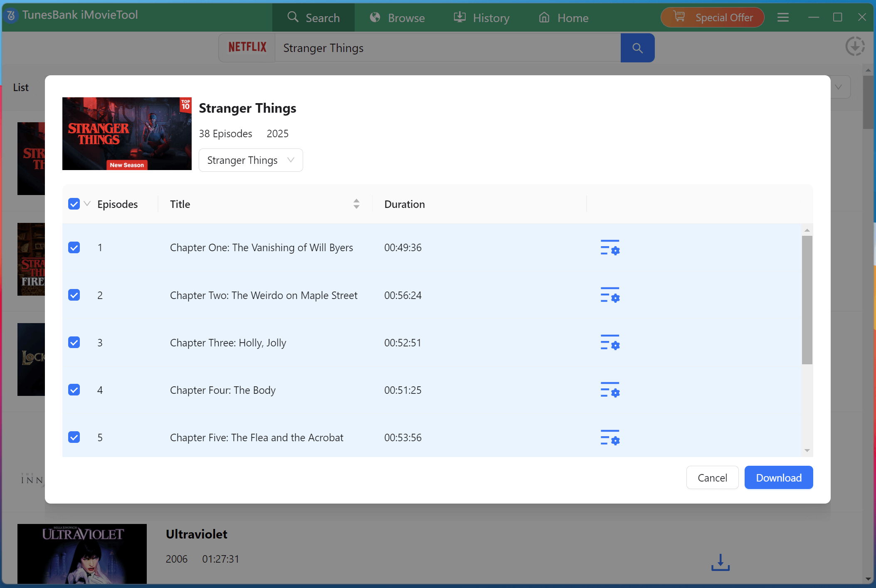Uncheck episode 2 checkbox
The image size is (876, 588).
(x=74, y=295)
